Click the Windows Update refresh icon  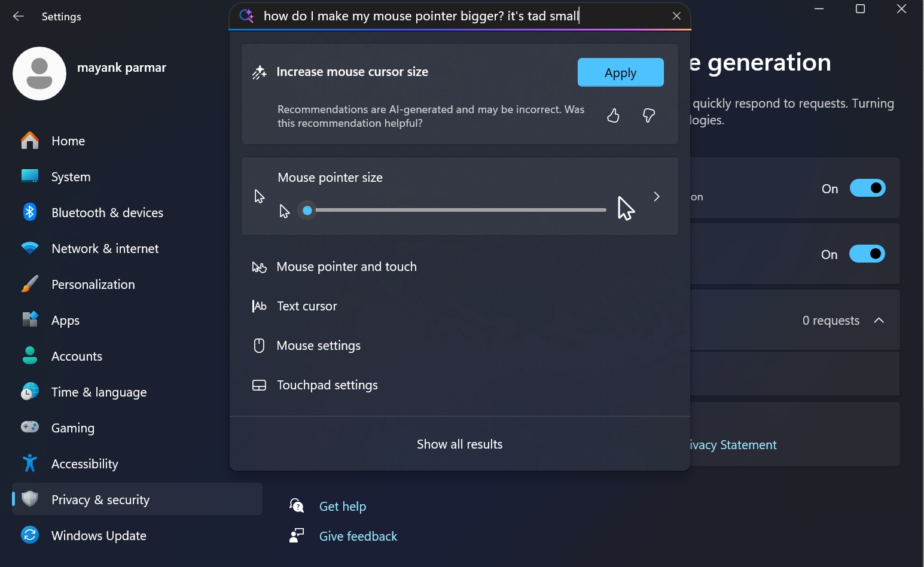pyautogui.click(x=30, y=535)
